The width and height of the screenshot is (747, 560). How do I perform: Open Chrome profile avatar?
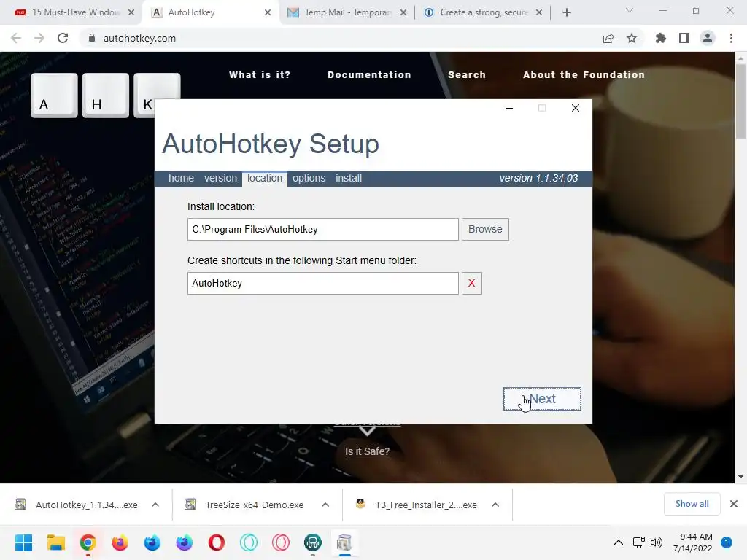(x=708, y=38)
